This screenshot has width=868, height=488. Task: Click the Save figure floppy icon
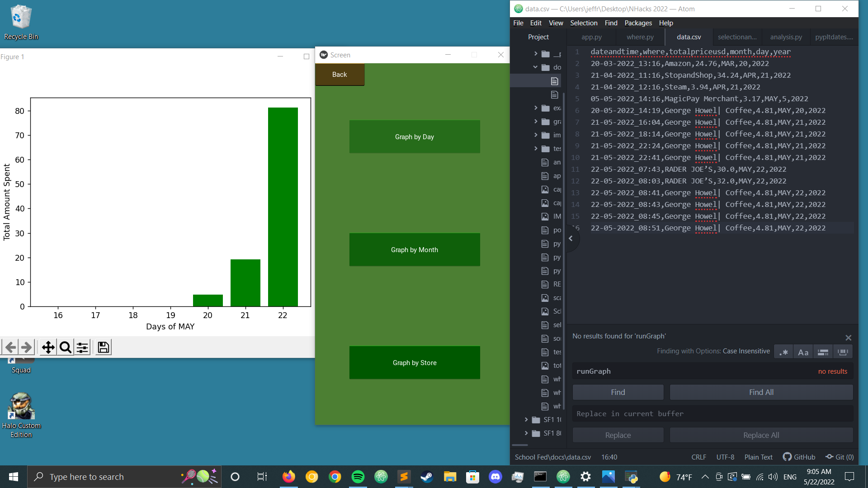coord(103,347)
